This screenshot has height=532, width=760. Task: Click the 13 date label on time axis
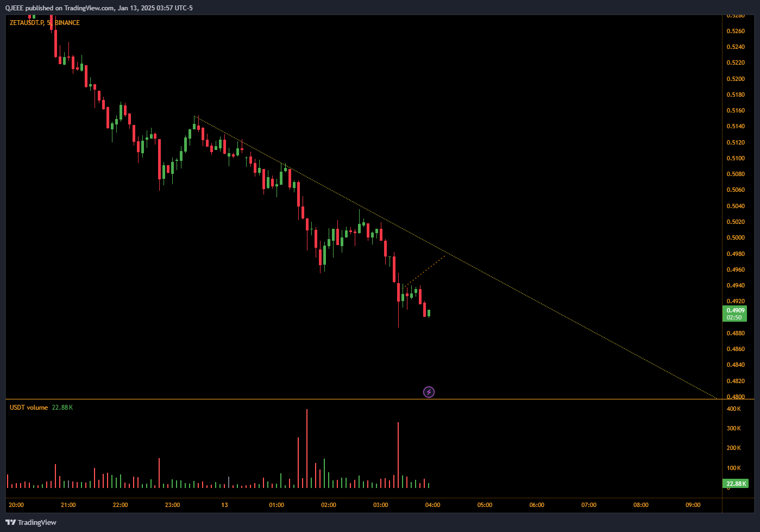pyautogui.click(x=224, y=505)
